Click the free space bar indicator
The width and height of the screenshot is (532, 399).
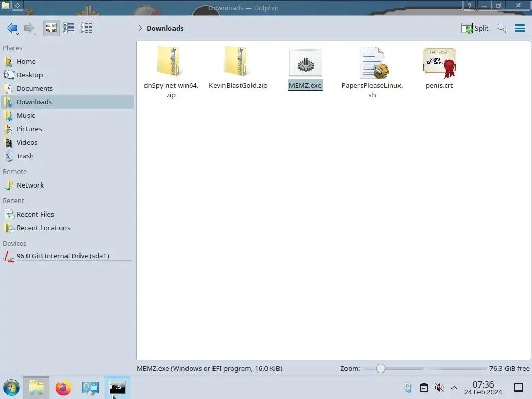coord(457,368)
